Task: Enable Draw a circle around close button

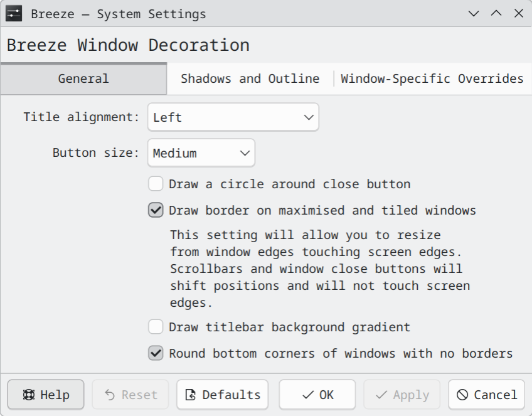Action: tap(156, 184)
